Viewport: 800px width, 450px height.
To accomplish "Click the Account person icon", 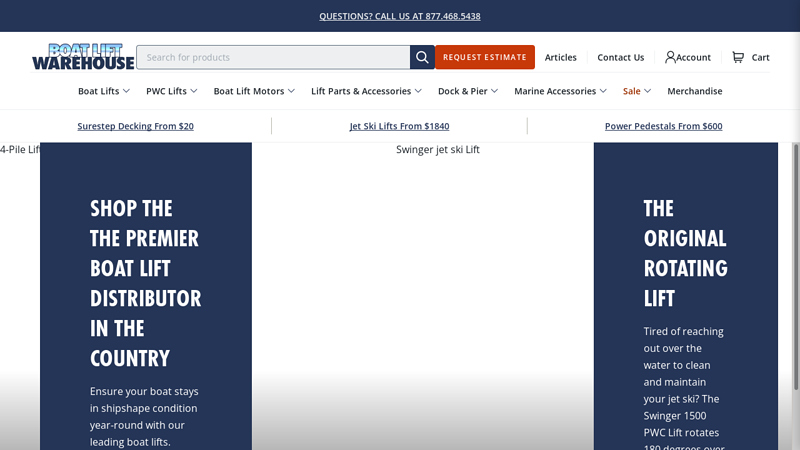I will tap(671, 57).
